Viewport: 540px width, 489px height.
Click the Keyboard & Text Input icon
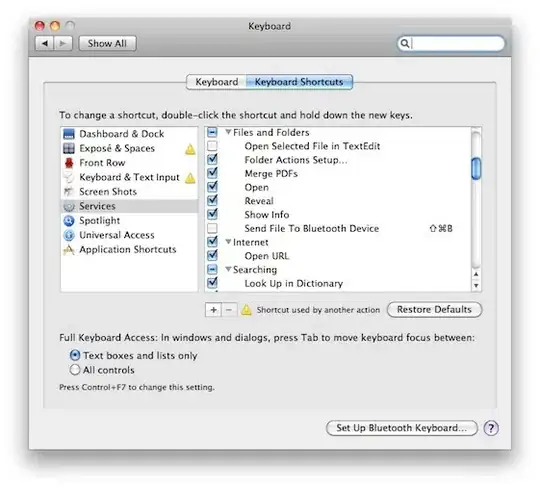coord(69,177)
